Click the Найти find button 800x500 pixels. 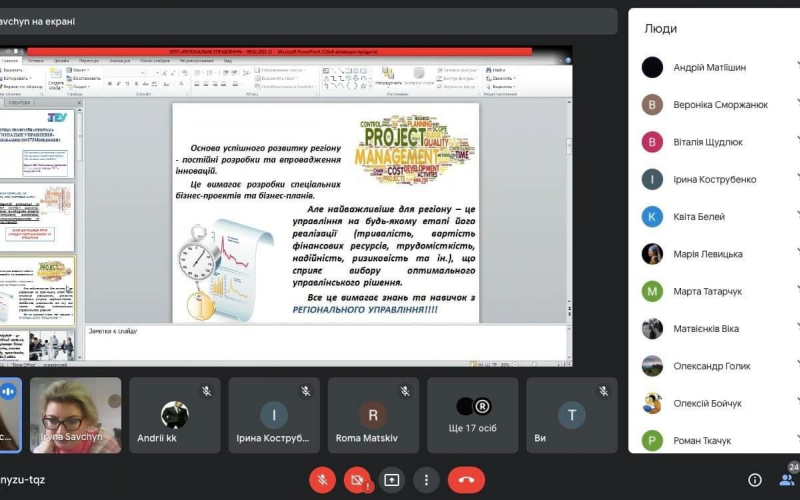pos(496,70)
